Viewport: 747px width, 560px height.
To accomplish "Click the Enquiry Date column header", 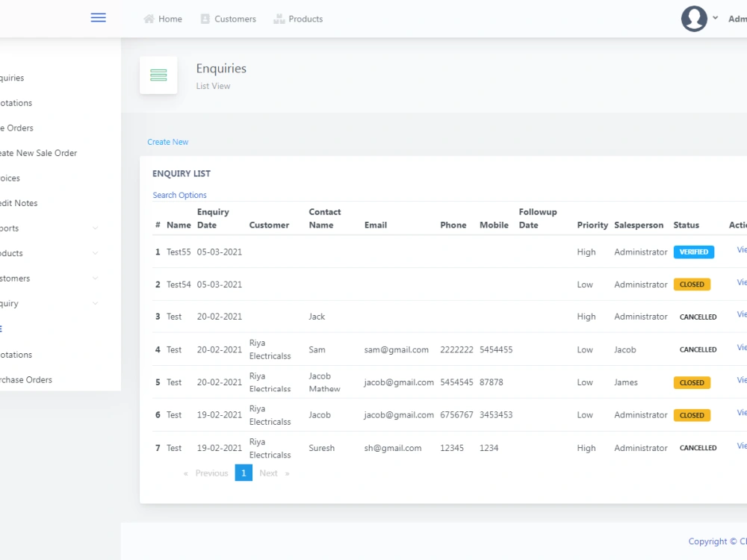I will [x=213, y=219].
